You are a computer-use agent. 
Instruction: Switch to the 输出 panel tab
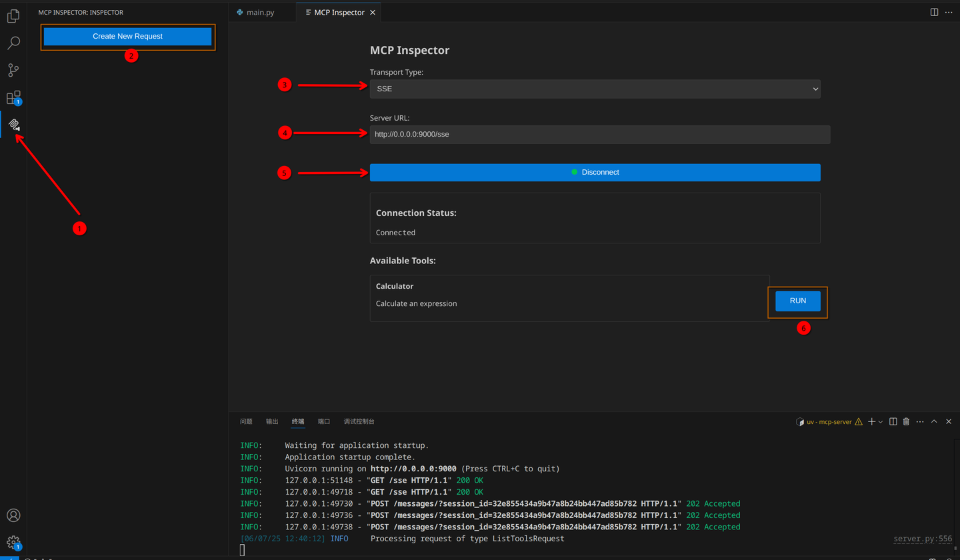(272, 421)
